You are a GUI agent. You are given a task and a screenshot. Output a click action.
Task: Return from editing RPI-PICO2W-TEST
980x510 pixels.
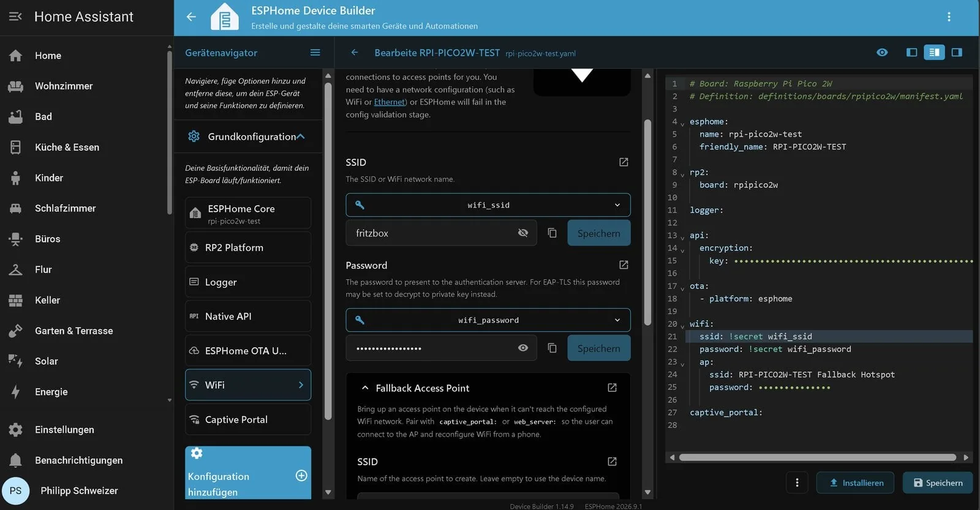pyautogui.click(x=355, y=53)
